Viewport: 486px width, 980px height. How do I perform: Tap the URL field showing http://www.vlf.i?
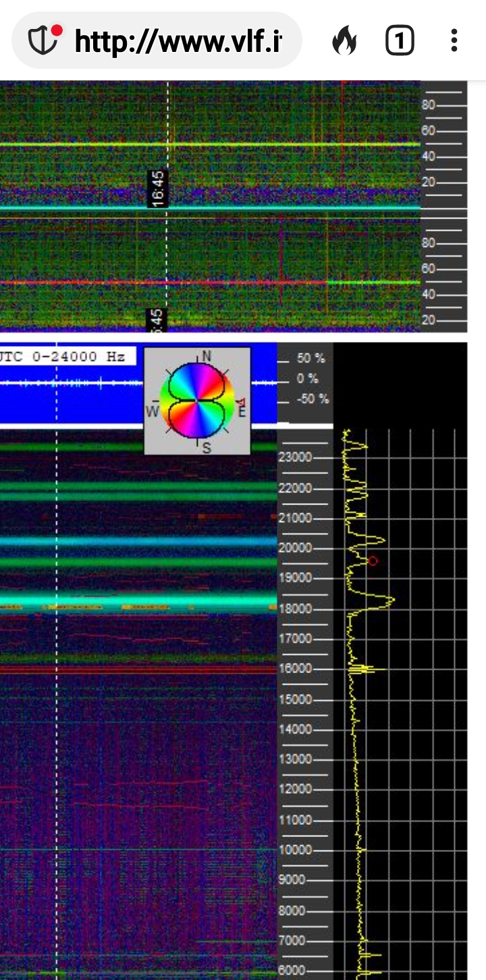coord(178,41)
